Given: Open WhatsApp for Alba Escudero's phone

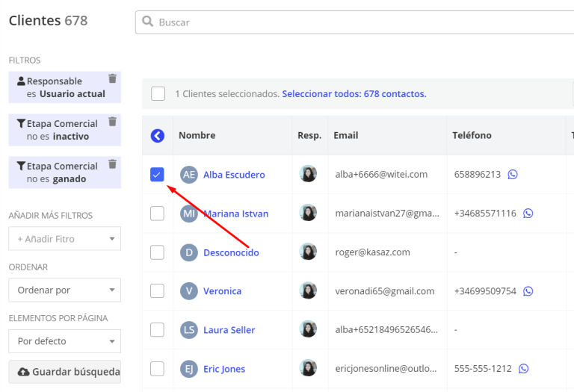Looking at the screenshot, I should [513, 175].
